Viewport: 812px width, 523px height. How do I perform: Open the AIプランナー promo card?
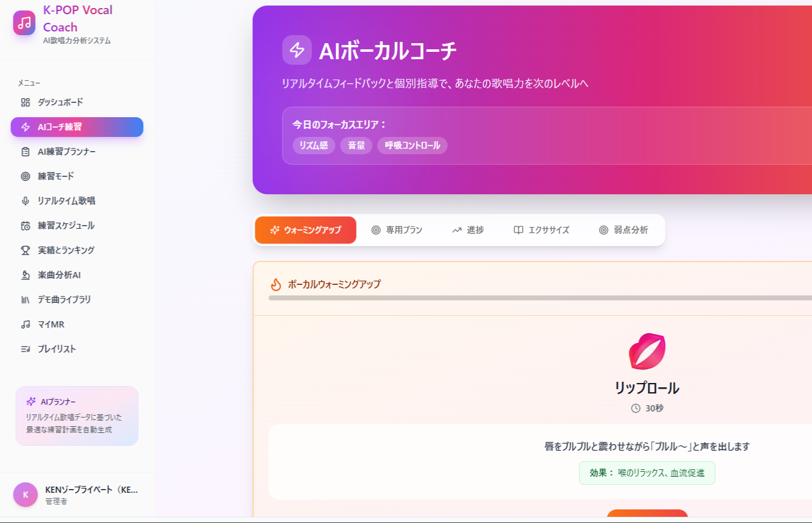[x=77, y=416]
